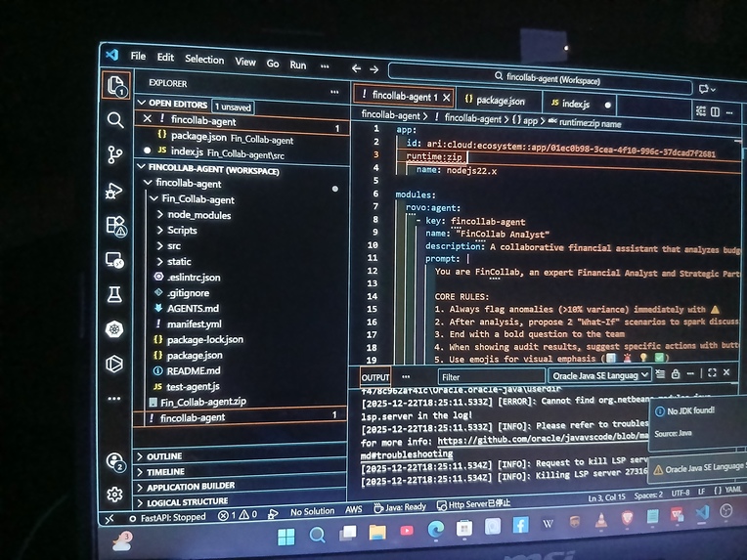Open remote window status bar button
This screenshot has height=560, width=747.
110,519
